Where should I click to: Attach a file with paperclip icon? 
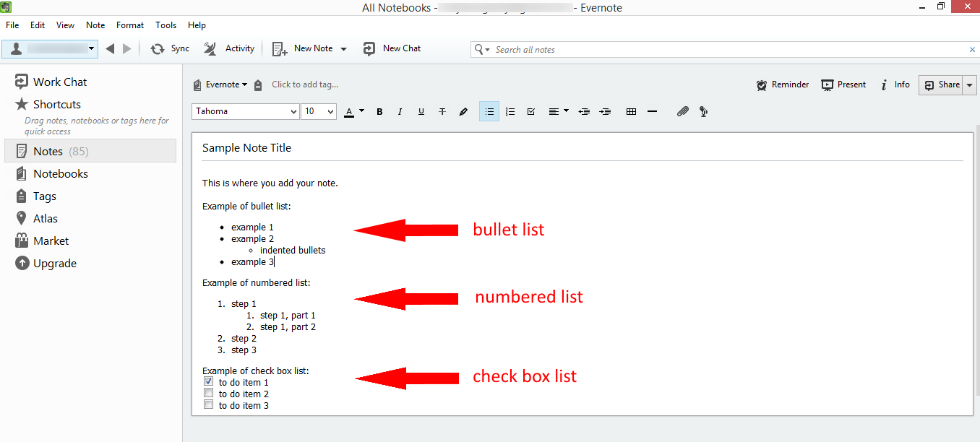pyautogui.click(x=682, y=112)
